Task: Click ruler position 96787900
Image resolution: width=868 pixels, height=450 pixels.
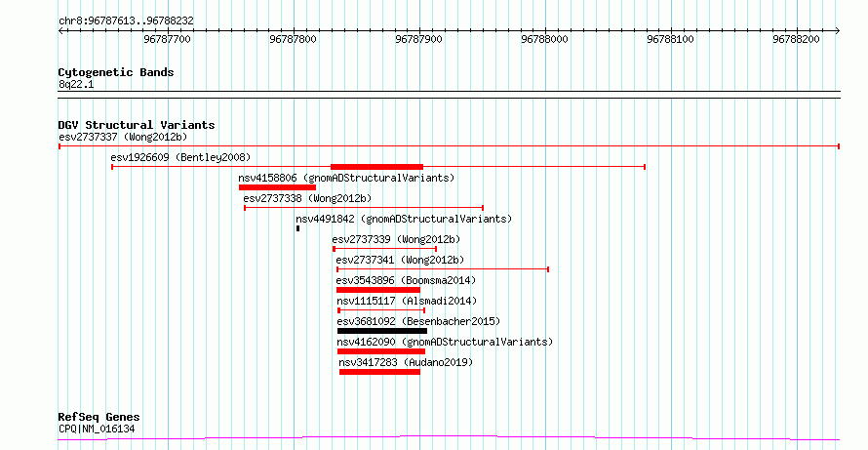Action: click(x=418, y=39)
